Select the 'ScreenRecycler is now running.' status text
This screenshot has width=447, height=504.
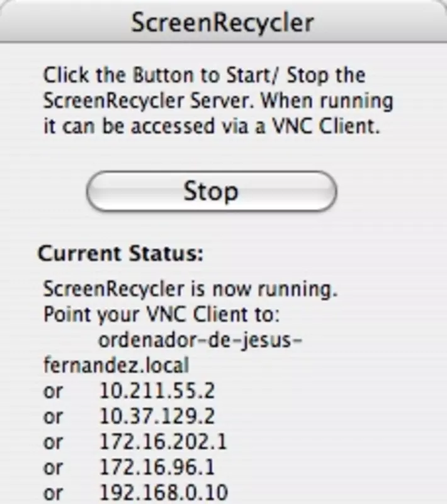pos(190,289)
